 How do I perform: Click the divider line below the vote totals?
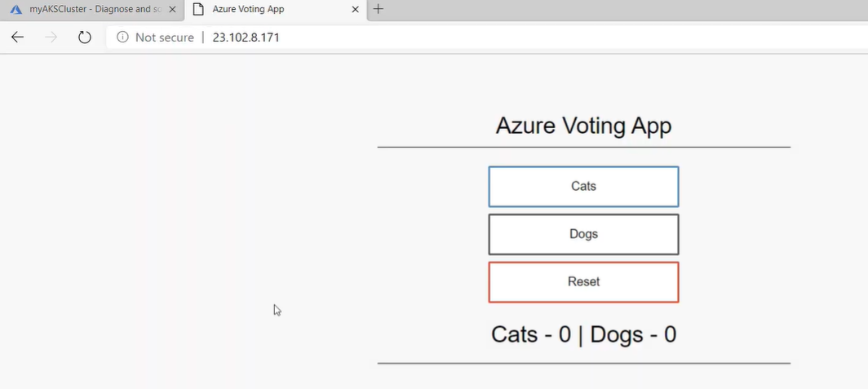tap(583, 363)
